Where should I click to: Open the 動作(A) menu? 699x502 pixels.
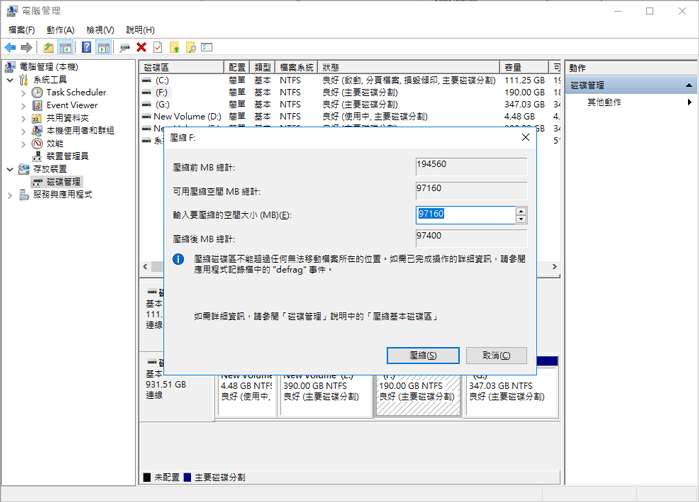[x=60, y=30]
